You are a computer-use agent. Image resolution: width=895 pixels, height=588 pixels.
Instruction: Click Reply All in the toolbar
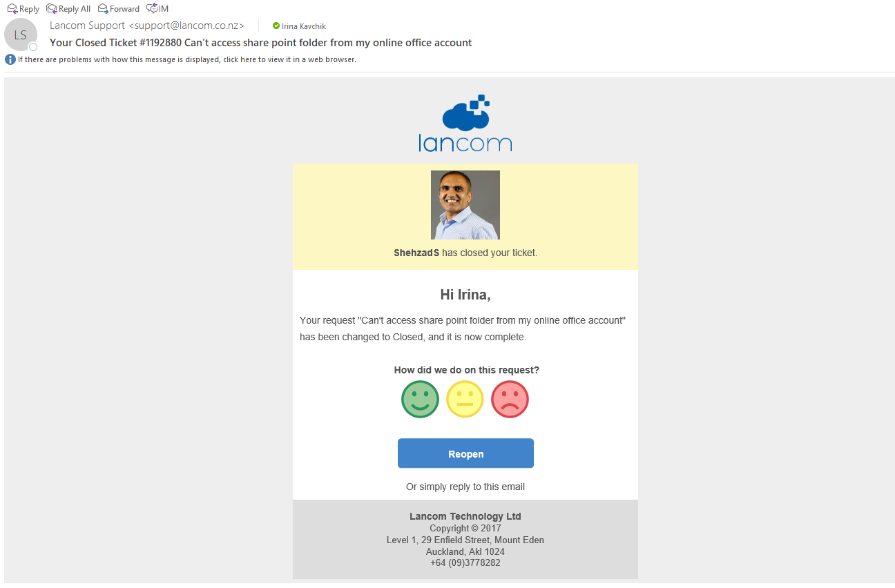[x=68, y=9]
